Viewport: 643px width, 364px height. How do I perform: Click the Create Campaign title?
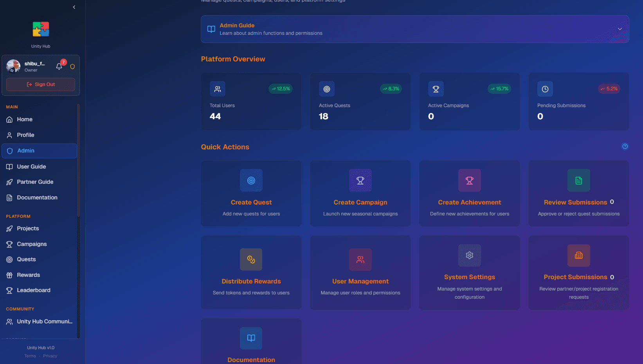pyautogui.click(x=360, y=203)
